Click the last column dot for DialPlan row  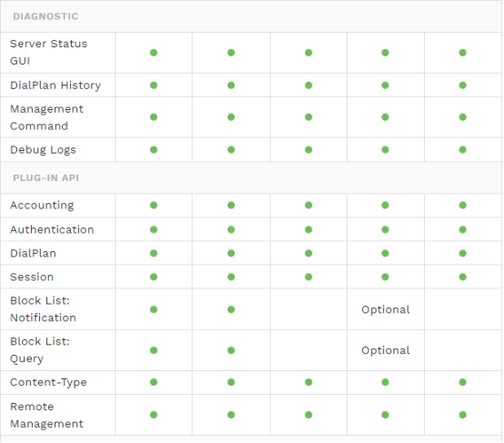(x=463, y=254)
